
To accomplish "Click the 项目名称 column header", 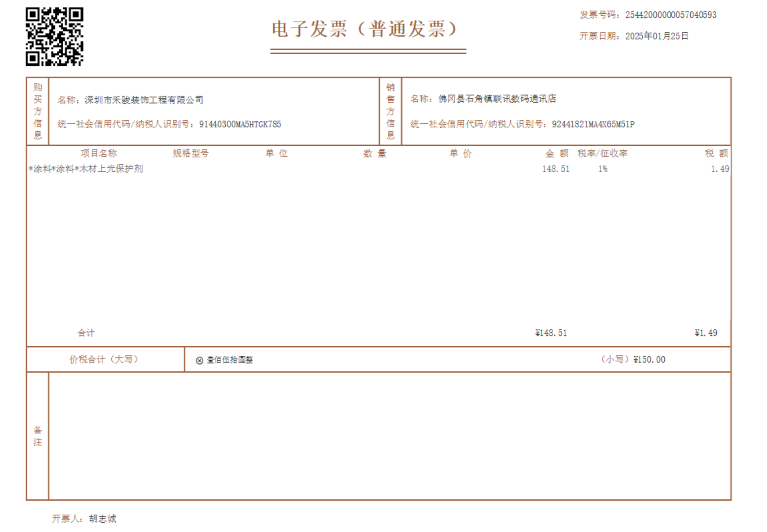I will click(99, 153).
